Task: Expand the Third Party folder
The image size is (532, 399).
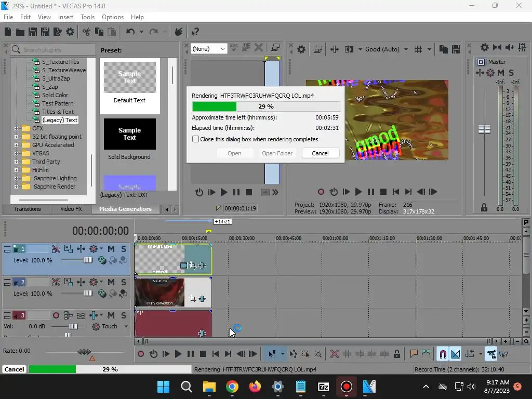Action: point(16,162)
